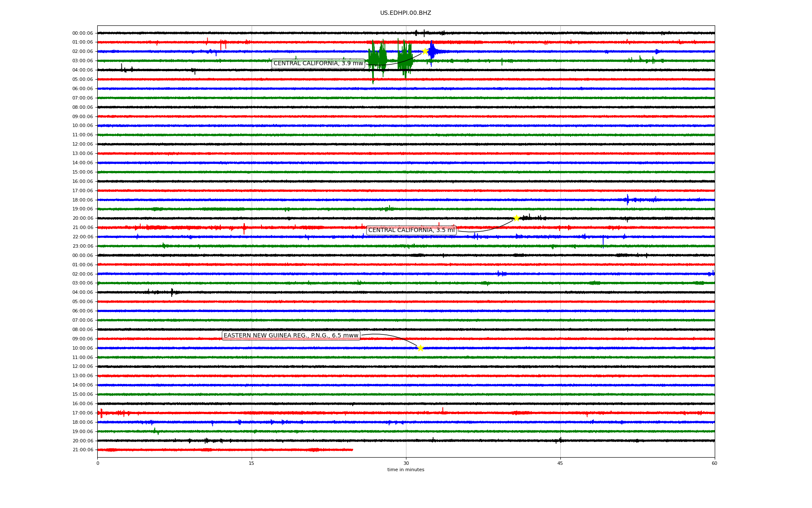Click the end of the last red trace
Image resolution: width=812 pixels, height=508 pixels.
352,450
